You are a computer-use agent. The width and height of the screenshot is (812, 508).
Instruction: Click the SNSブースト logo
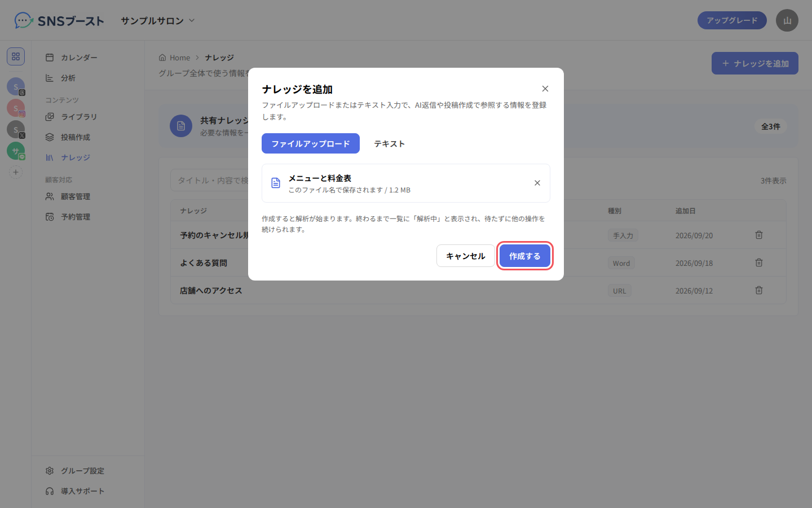pyautogui.click(x=59, y=21)
